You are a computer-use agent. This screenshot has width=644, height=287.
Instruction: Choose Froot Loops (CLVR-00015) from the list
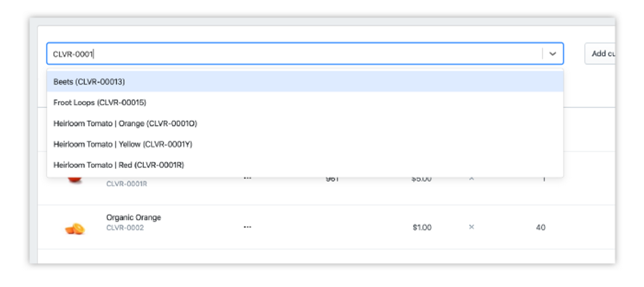100,102
